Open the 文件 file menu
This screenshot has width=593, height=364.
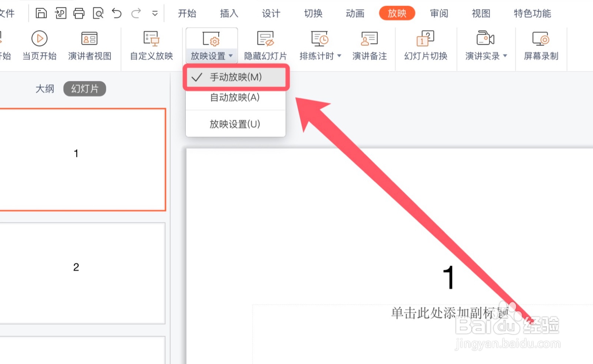point(7,13)
